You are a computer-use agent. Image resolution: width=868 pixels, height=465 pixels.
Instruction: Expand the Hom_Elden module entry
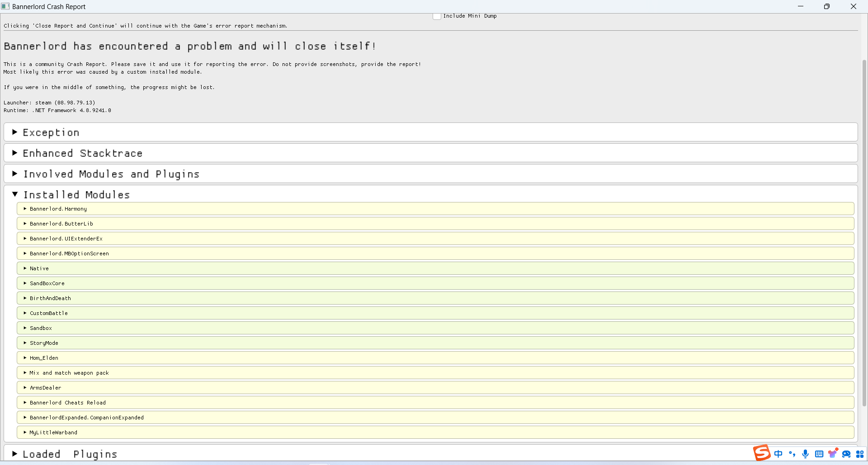[435, 358]
